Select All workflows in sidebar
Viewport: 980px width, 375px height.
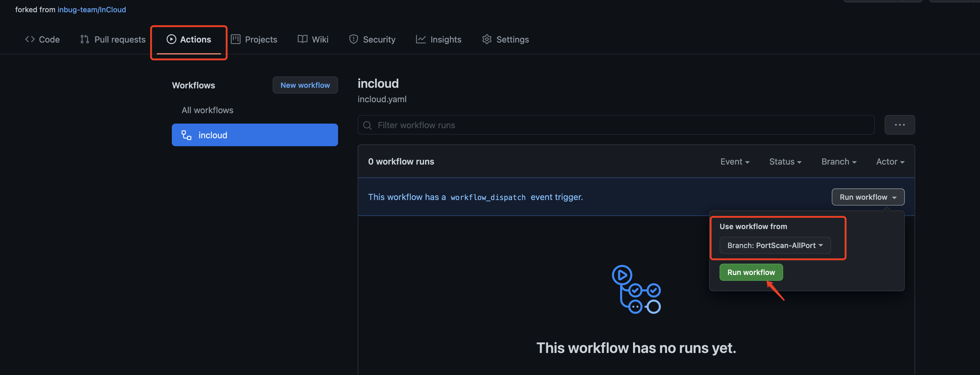click(207, 110)
